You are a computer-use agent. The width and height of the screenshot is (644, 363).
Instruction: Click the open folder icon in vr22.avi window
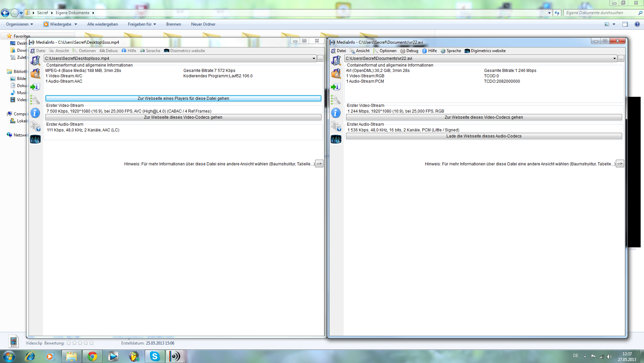(x=336, y=74)
